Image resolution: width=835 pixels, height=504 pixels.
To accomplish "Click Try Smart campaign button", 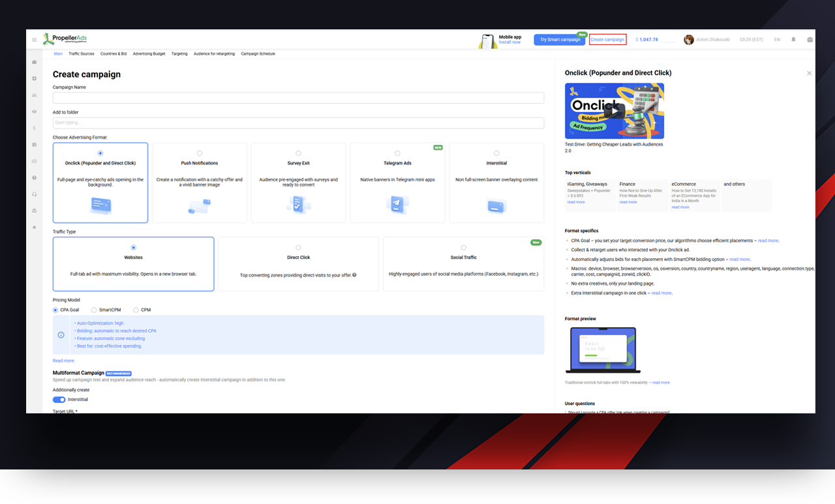I will [559, 40].
